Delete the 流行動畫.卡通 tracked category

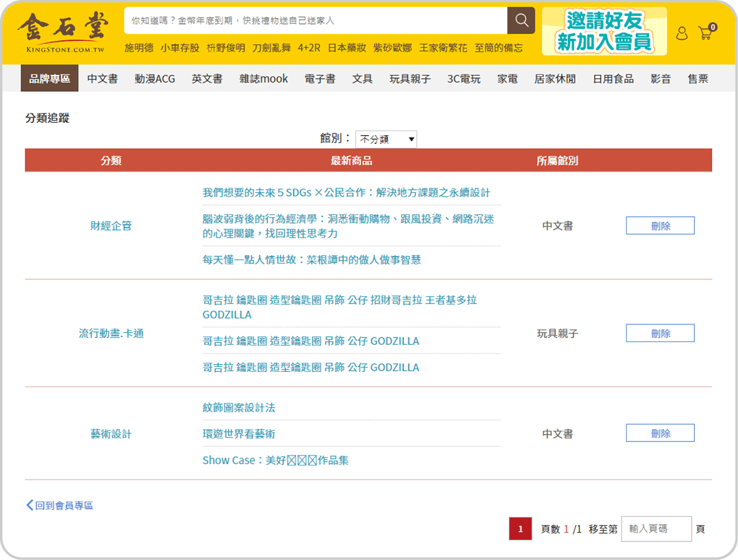point(660,333)
